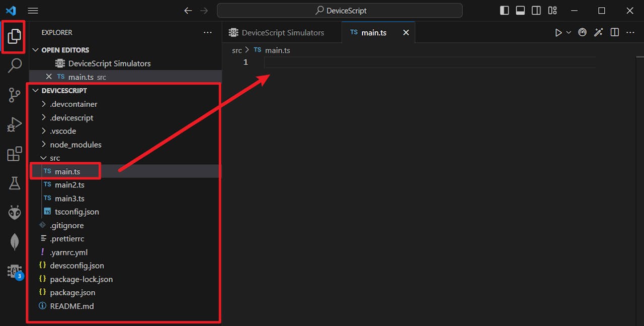Image resolution: width=644 pixels, height=326 pixels.
Task: Open the .gitignore file
Action: point(125,225)
